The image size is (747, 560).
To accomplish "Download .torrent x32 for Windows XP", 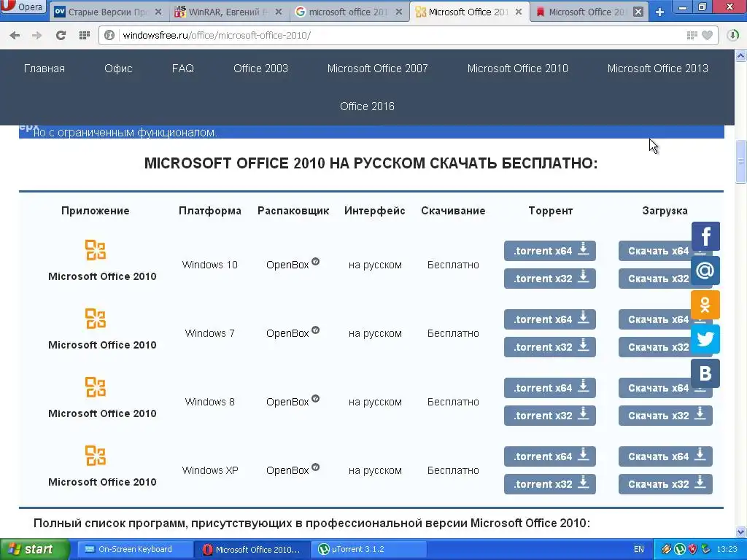I will pyautogui.click(x=550, y=484).
